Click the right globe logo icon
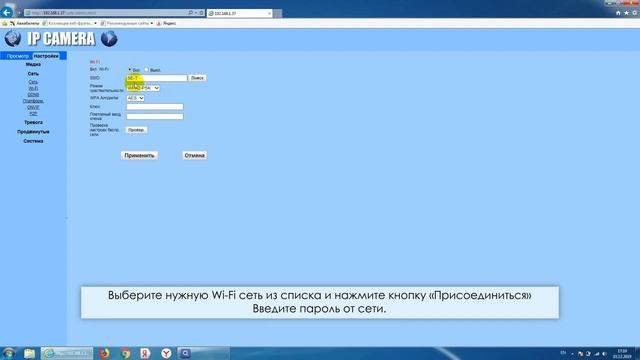Image resolution: width=640 pixels, height=360 pixels. [109, 39]
